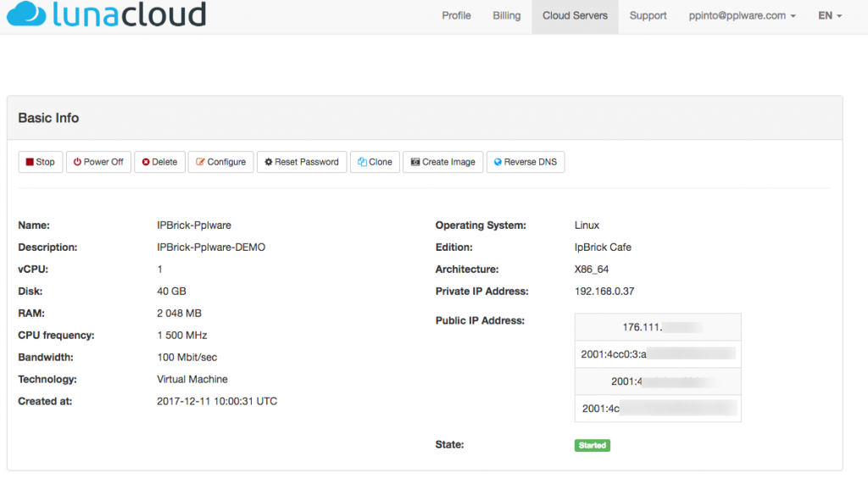Image resolution: width=868 pixels, height=484 pixels.
Task: Click the 1 500 MHz CPU frequency value
Action: coord(181,336)
